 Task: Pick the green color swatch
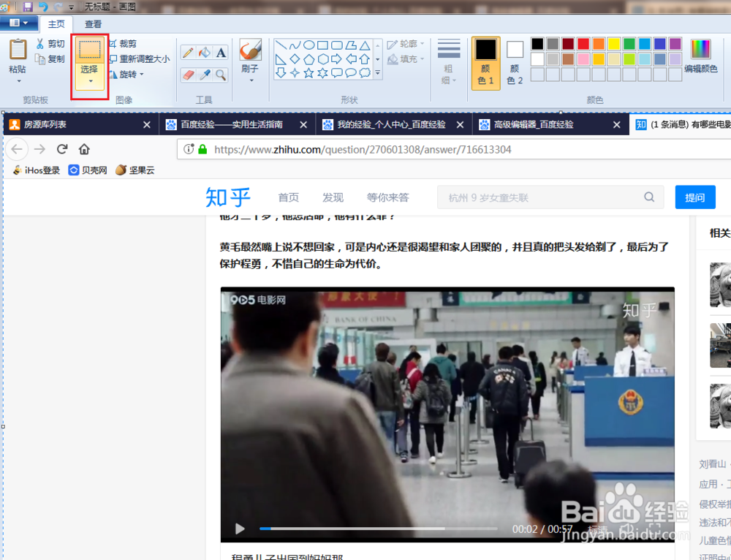coord(629,44)
